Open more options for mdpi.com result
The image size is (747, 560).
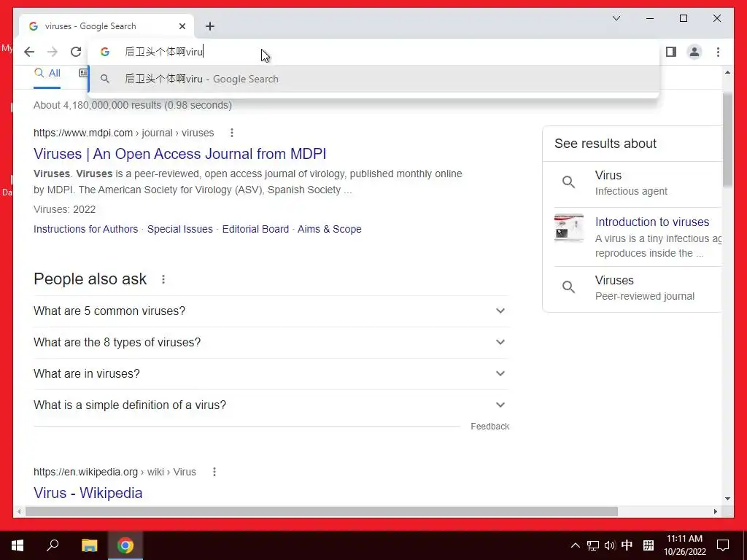pyautogui.click(x=232, y=133)
